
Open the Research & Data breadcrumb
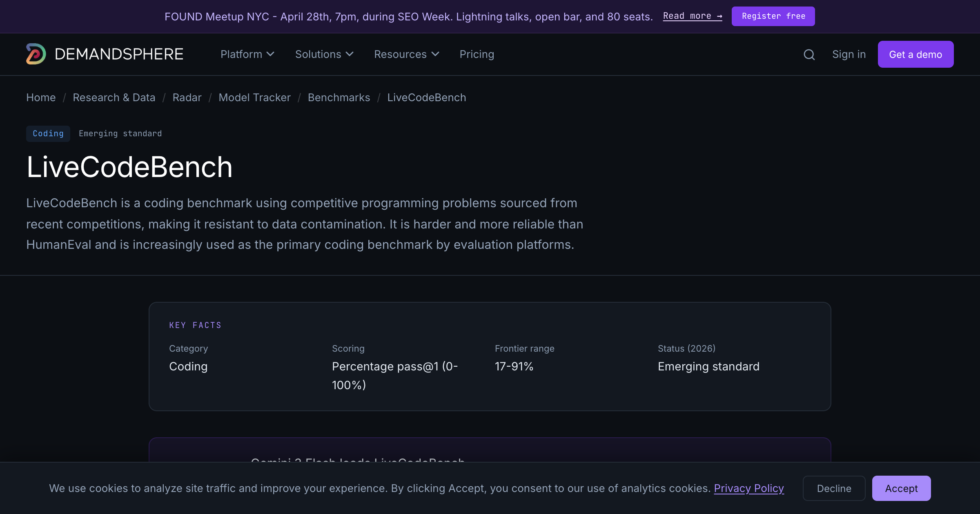[114, 97]
